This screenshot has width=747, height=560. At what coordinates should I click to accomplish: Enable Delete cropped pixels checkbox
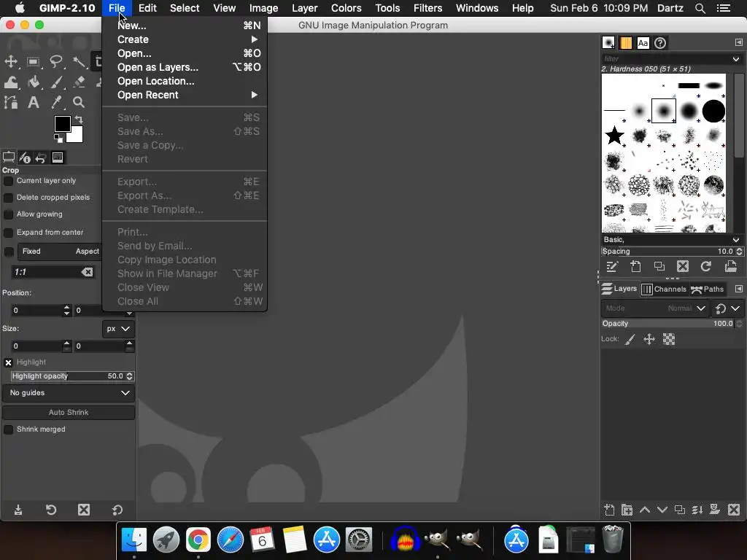[x=8, y=198]
